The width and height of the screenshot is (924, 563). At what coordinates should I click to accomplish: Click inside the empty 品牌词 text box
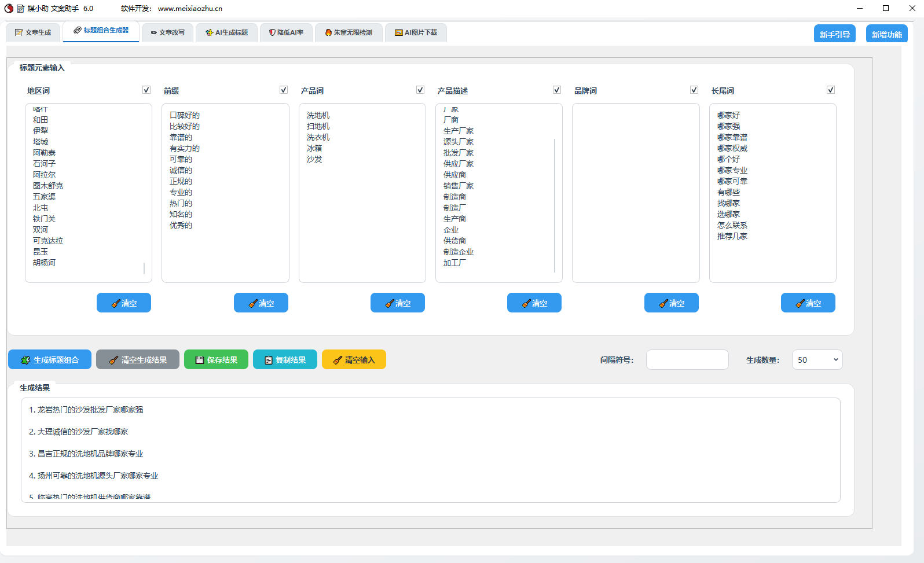(x=636, y=193)
